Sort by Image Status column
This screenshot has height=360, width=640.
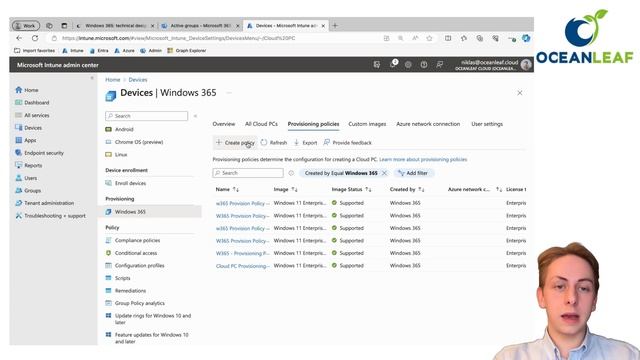click(351, 189)
